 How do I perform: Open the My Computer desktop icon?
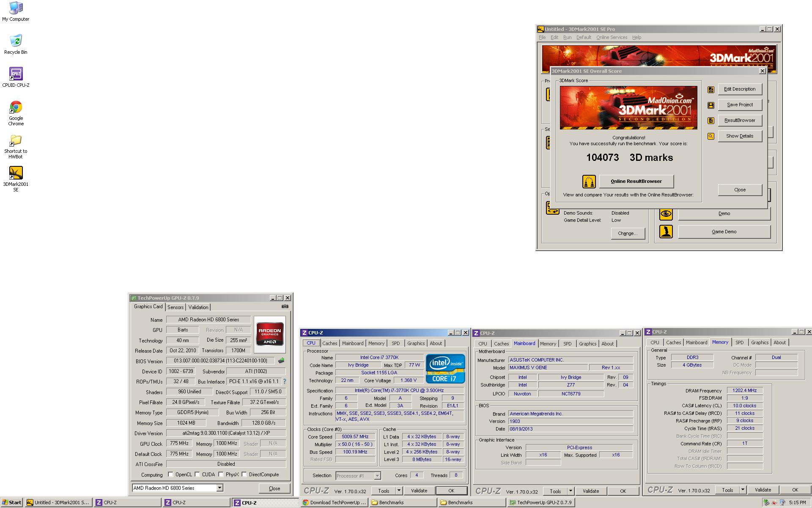tap(16, 11)
